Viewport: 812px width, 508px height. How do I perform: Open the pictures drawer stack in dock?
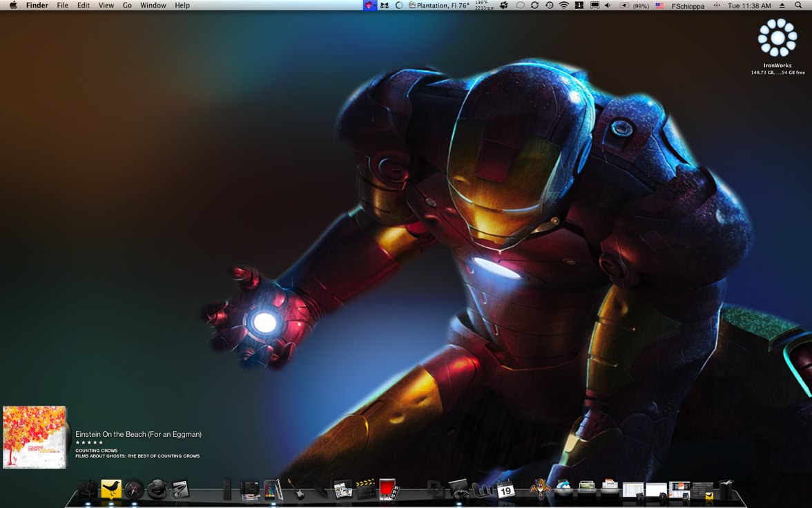(587, 487)
